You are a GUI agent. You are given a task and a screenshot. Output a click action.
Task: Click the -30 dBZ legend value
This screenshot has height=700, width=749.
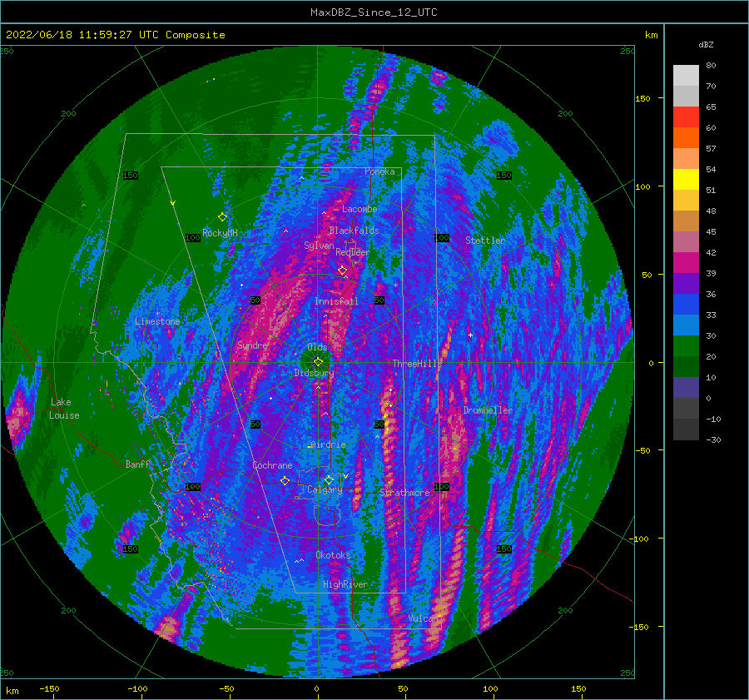[713, 439]
